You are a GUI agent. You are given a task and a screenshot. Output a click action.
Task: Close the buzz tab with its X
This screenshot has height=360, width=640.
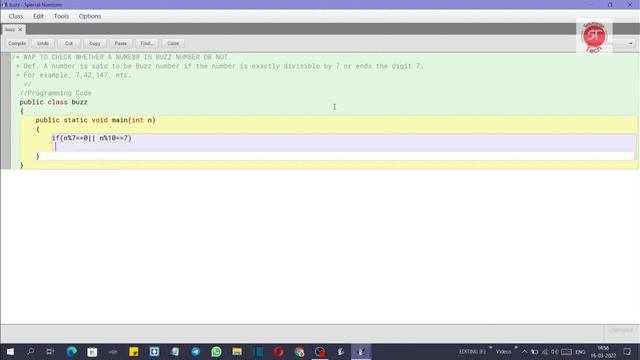click(x=20, y=29)
